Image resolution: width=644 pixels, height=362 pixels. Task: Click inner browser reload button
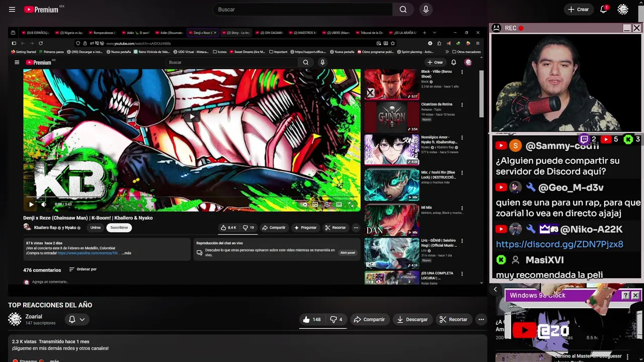tap(41, 43)
